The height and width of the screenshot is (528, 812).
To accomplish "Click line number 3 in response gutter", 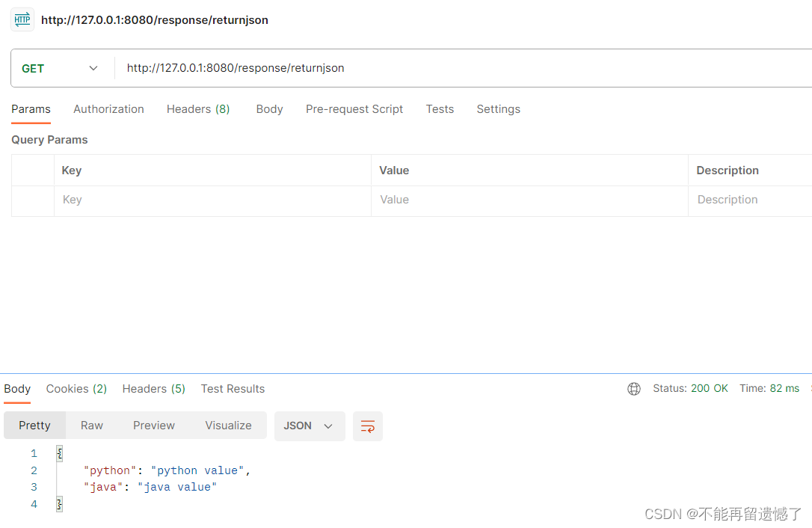I will pos(34,487).
